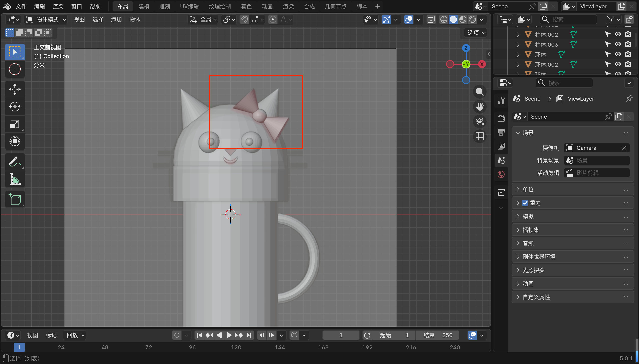639x364 pixels.
Task: Open the 文件 menu
Action: (21, 6)
